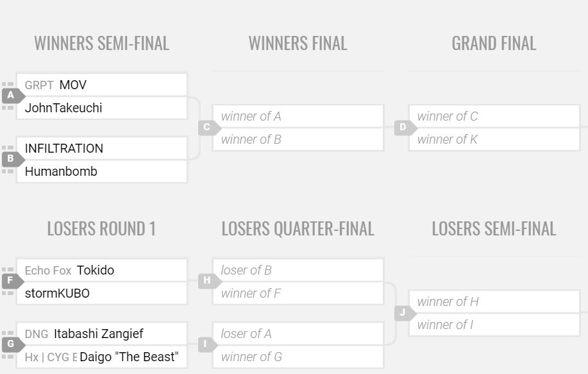This screenshot has height=374, width=588.
Task: Click Daigo "The Beast" entry
Action: pos(129,357)
